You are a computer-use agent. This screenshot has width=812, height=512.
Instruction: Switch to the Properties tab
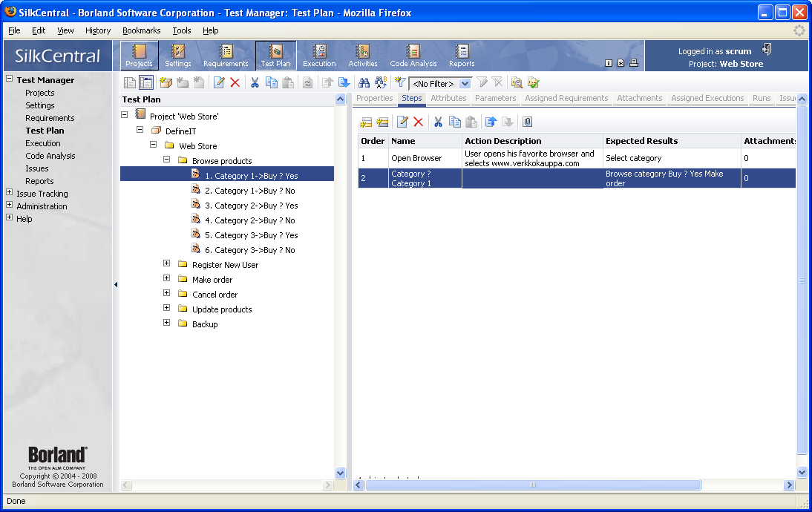pyautogui.click(x=374, y=99)
